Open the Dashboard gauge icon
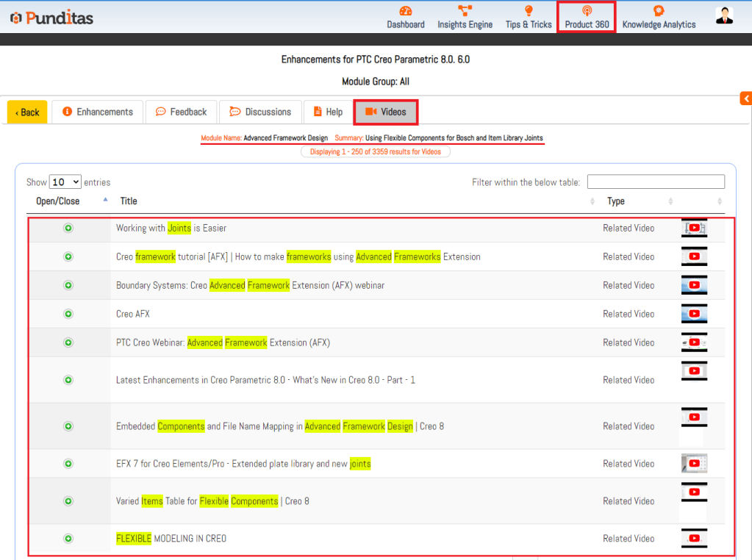 405,11
